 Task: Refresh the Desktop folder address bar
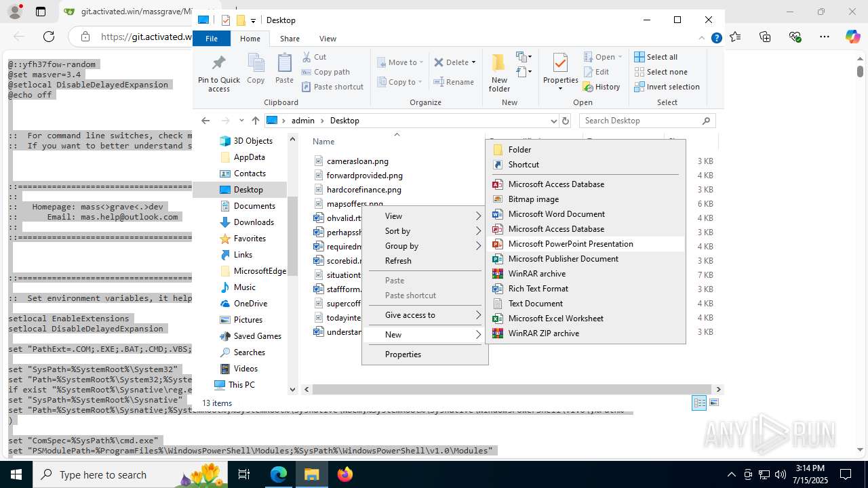point(566,121)
